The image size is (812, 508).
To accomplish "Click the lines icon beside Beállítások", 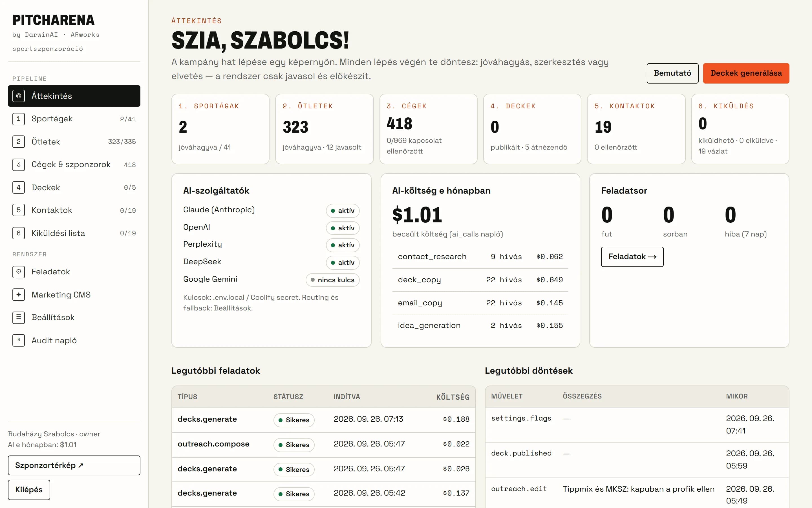I will click(18, 317).
